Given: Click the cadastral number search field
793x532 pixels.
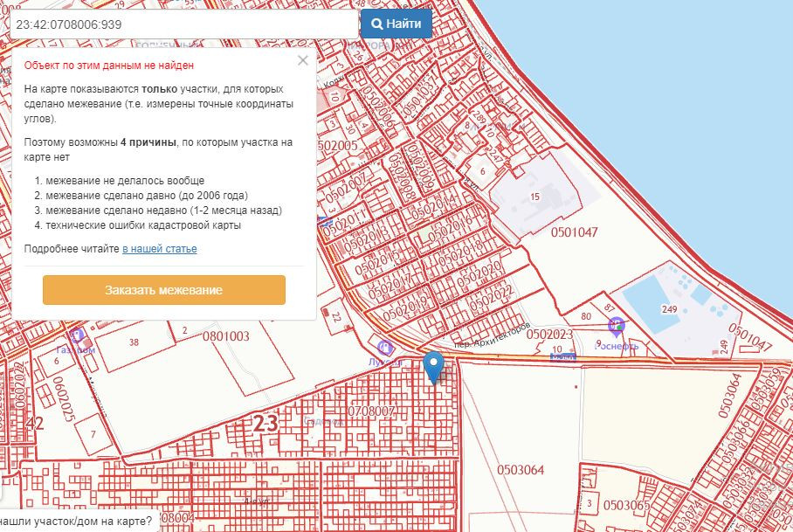Looking at the screenshot, I should [x=183, y=24].
